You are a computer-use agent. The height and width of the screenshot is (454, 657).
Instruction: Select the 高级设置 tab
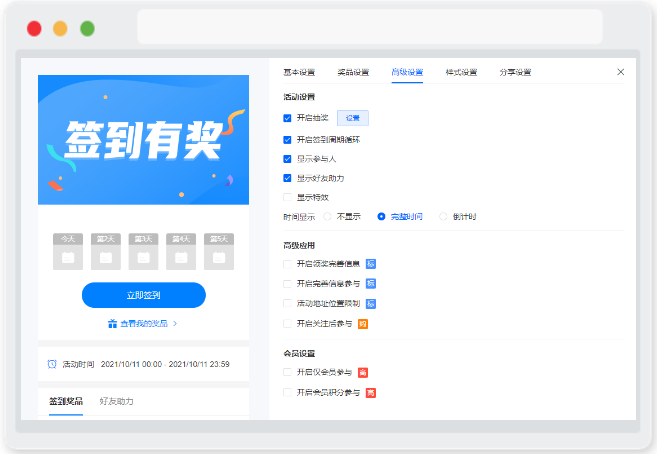pyautogui.click(x=407, y=72)
